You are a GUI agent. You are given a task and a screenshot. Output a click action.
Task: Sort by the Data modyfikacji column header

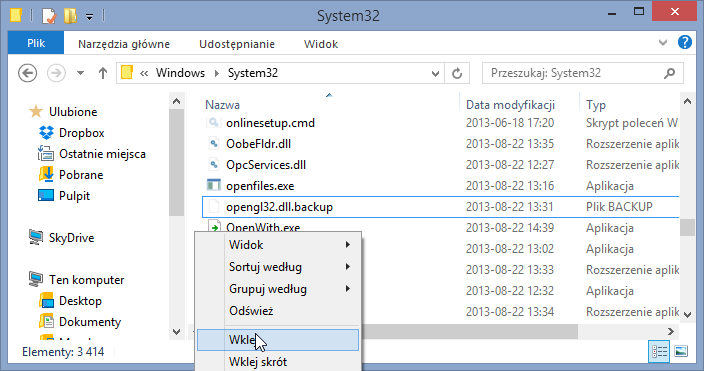[510, 105]
